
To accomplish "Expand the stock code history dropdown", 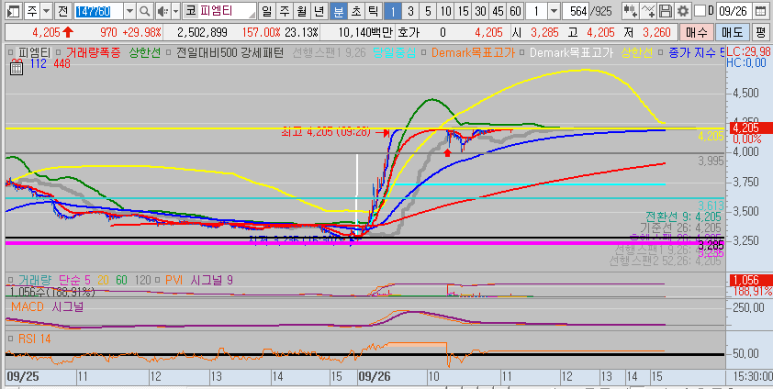I will 130,11.
